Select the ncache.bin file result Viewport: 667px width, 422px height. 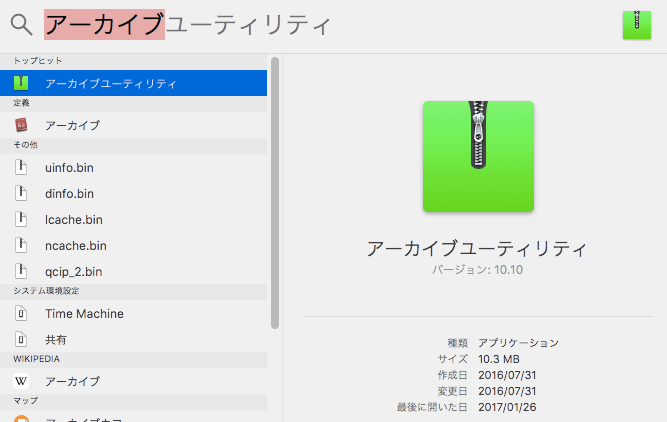click(134, 245)
